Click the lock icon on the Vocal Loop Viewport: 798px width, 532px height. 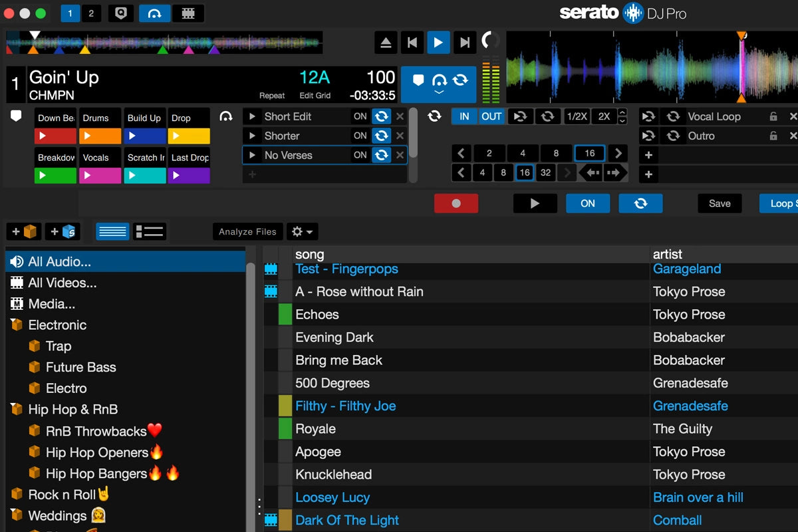coord(773,116)
